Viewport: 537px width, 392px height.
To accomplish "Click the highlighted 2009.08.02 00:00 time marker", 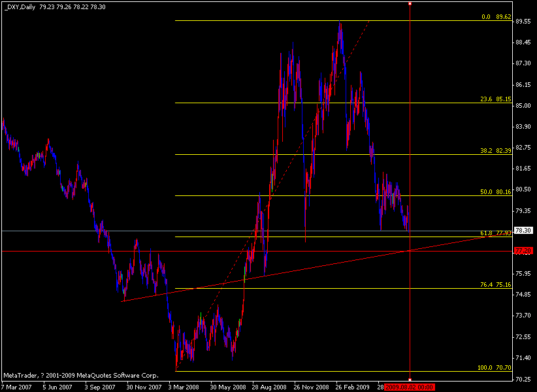I will (410, 386).
